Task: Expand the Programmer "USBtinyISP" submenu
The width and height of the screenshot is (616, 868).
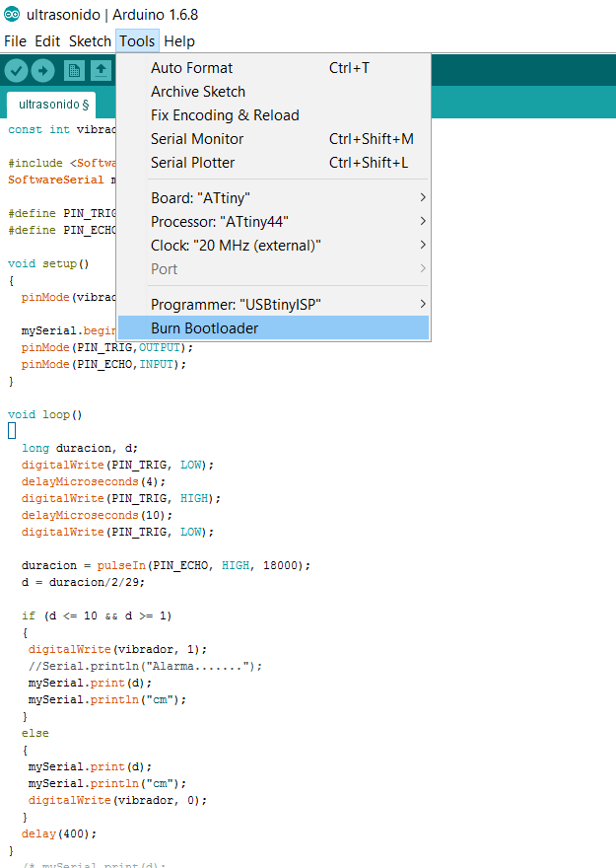Action: pyautogui.click(x=274, y=305)
